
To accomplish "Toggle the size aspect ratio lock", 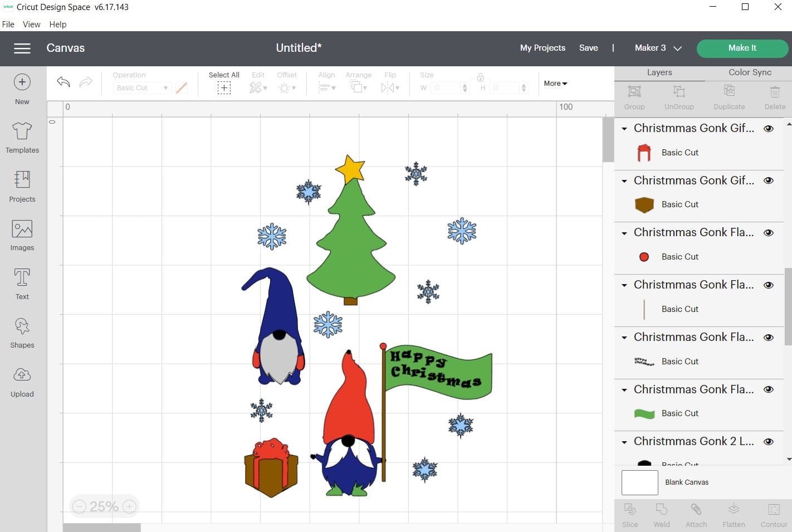I will coord(480,77).
